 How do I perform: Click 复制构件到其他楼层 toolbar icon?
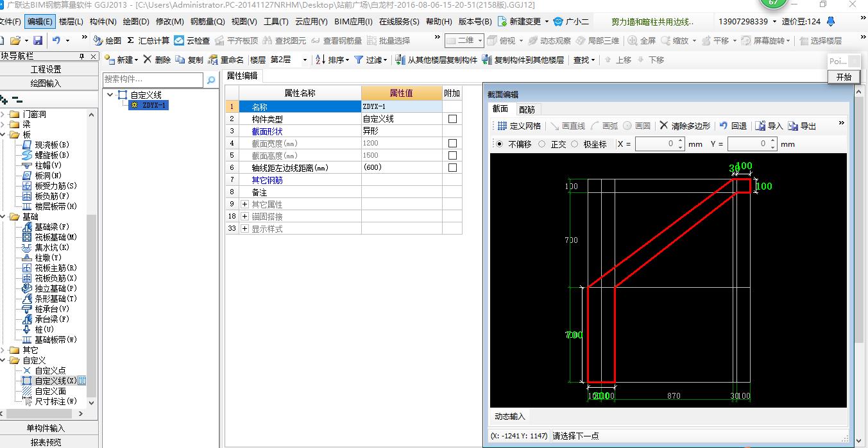point(487,60)
